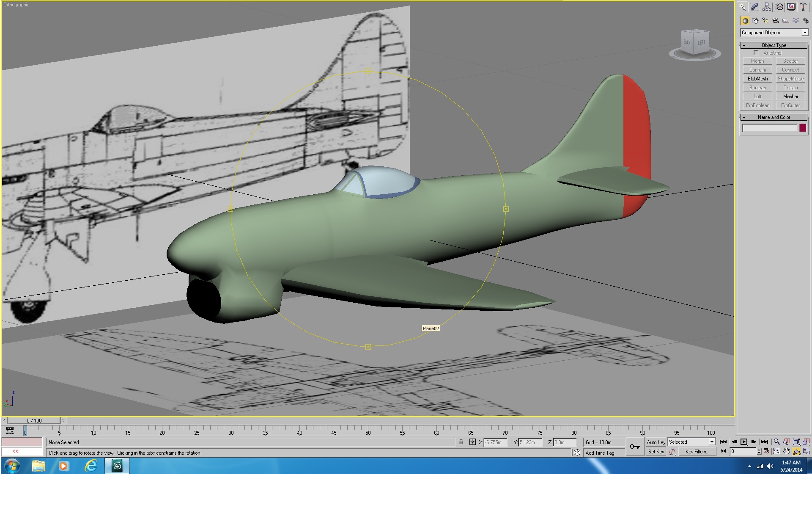Toggle Auto Key animation mode
This screenshot has width=812, height=508.
(656, 442)
